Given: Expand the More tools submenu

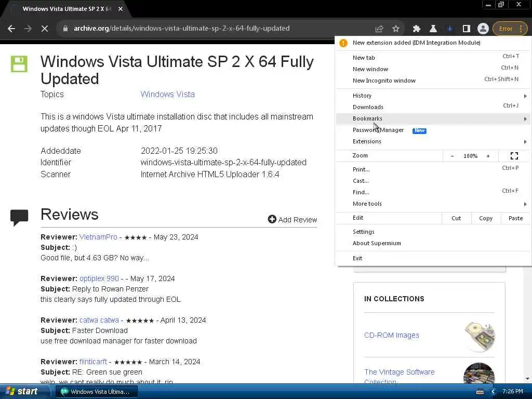Looking at the screenshot, I should (433, 204).
